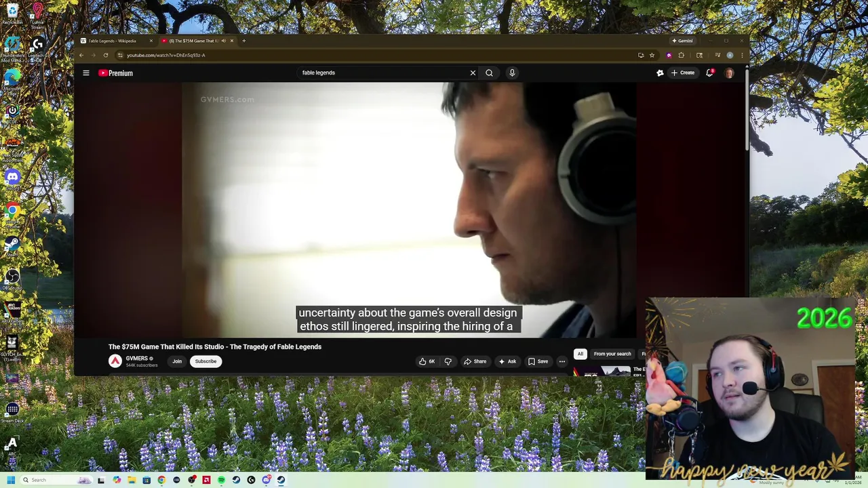868x488 pixels.
Task: Open the Chrome extensions puzzle icon
Action: [682, 55]
